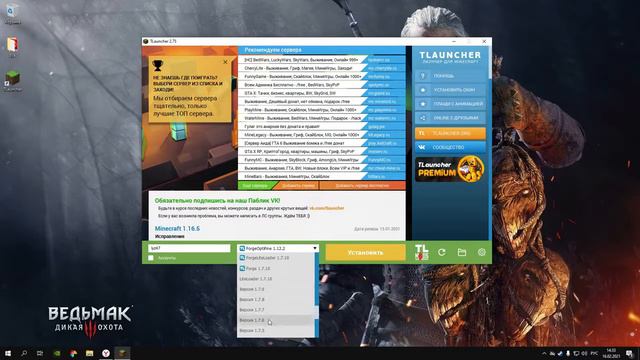The height and width of the screenshot is (360, 640).
Task: Open the taskbar clock and date
Action: pos(611,353)
